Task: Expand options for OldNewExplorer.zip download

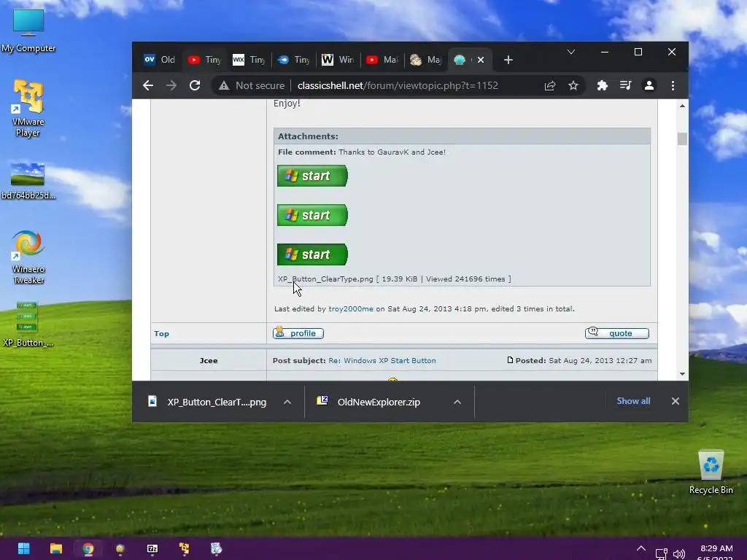Action: coord(457,402)
